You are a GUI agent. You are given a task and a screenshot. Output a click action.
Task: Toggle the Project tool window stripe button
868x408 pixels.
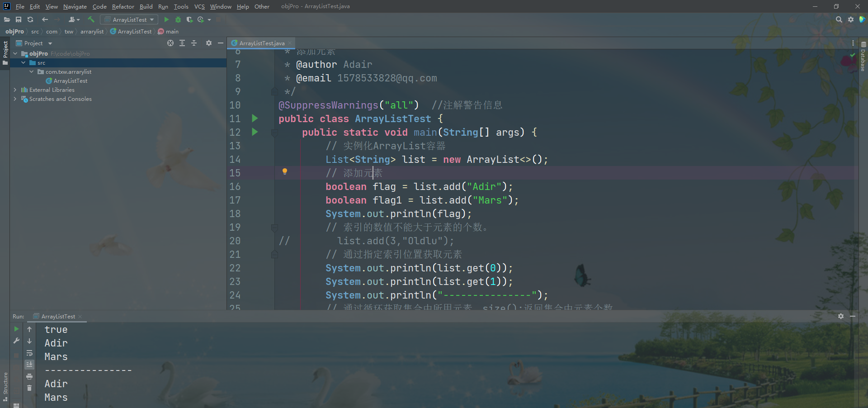pyautogui.click(x=5, y=52)
